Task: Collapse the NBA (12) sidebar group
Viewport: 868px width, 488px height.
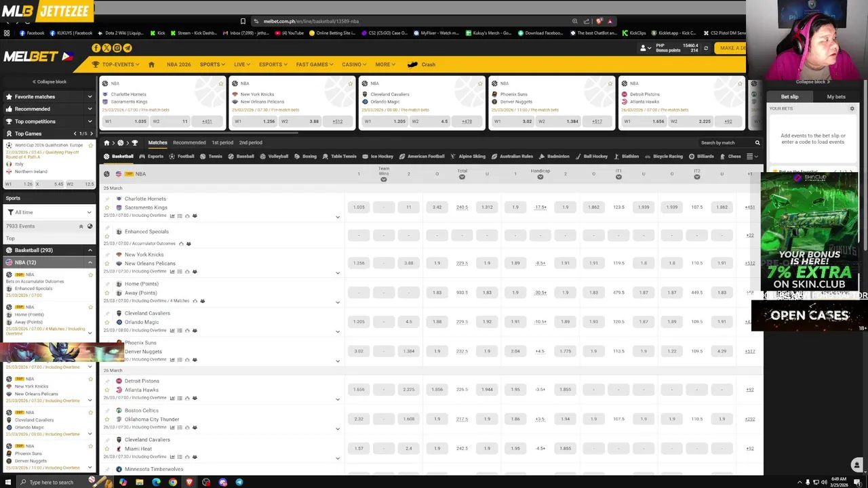Action: click(90, 262)
